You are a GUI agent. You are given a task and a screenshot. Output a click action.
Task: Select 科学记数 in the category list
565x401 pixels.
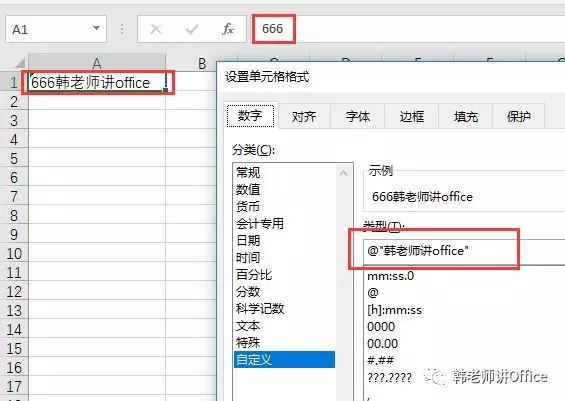point(285,308)
